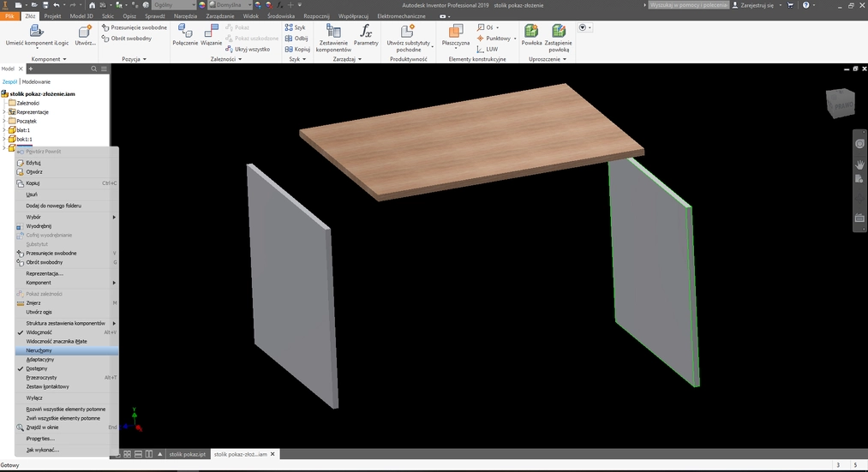The width and height of the screenshot is (868, 472).
Task: Click the color wheel appearance adjust icon
Action: 201,5
